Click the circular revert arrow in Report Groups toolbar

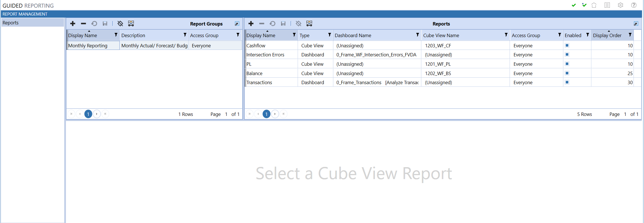point(94,24)
